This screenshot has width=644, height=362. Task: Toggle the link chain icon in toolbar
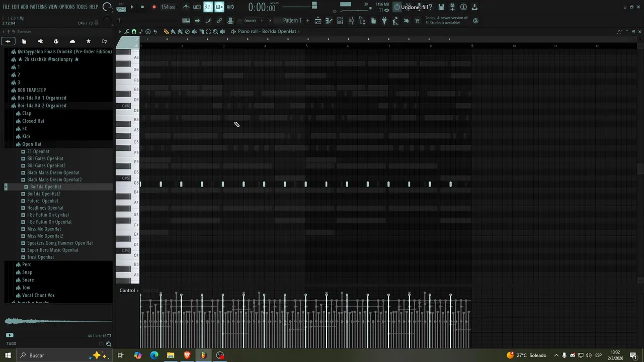(x=219, y=21)
